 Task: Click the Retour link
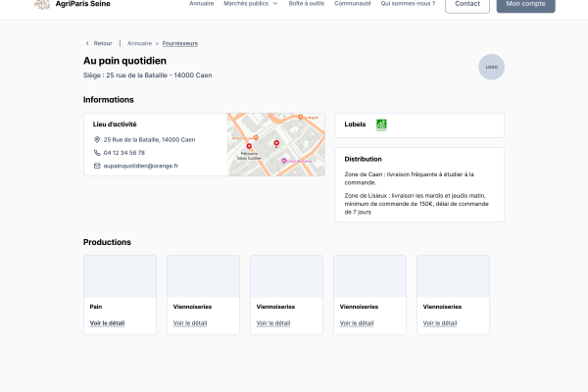[x=103, y=43]
